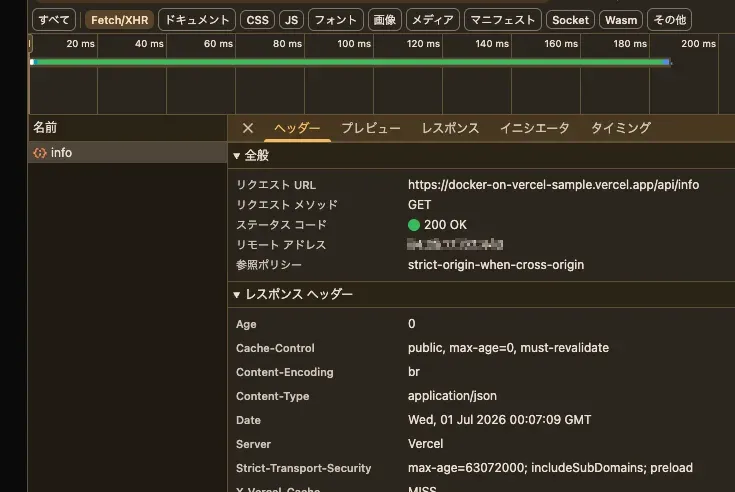Click the JSON icon beside info
This screenshot has height=492, width=735.
tap(40, 153)
